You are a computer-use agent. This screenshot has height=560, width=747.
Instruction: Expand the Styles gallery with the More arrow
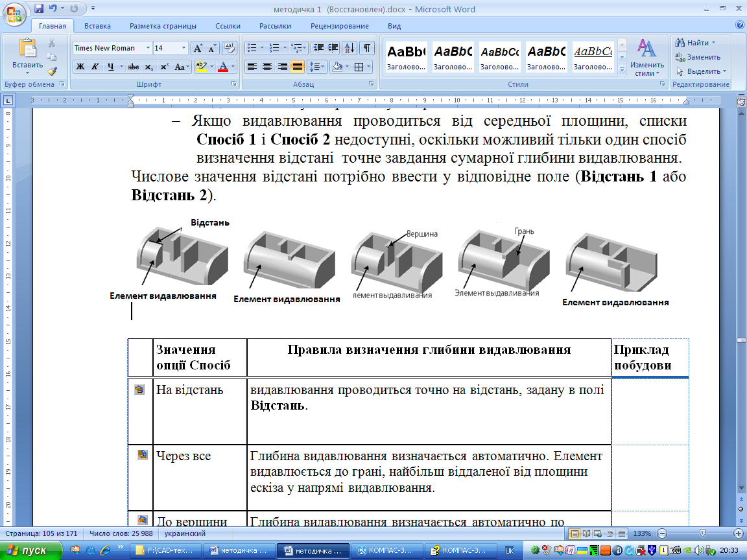[622, 69]
